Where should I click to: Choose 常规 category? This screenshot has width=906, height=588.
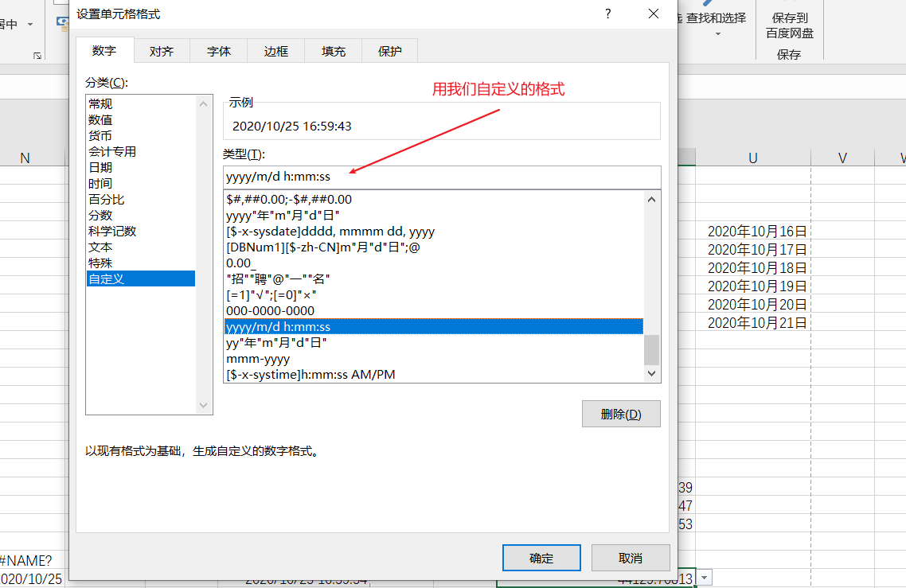point(140,104)
